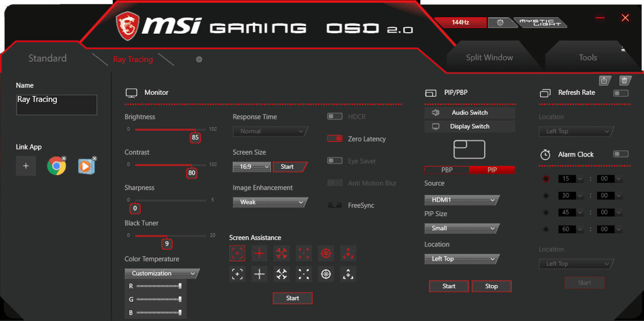The image size is (644, 321).
Task: Choose the white four-dots crosshair
Action: [304, 274]
